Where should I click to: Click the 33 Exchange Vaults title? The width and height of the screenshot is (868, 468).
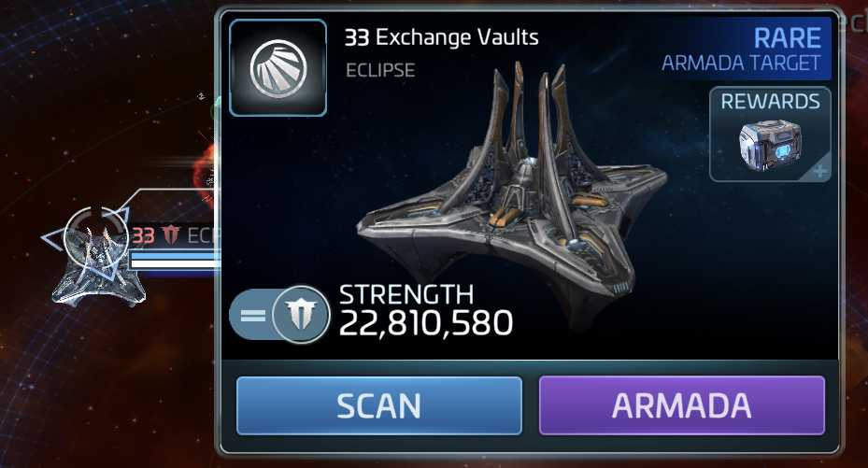tap(441, 37)
